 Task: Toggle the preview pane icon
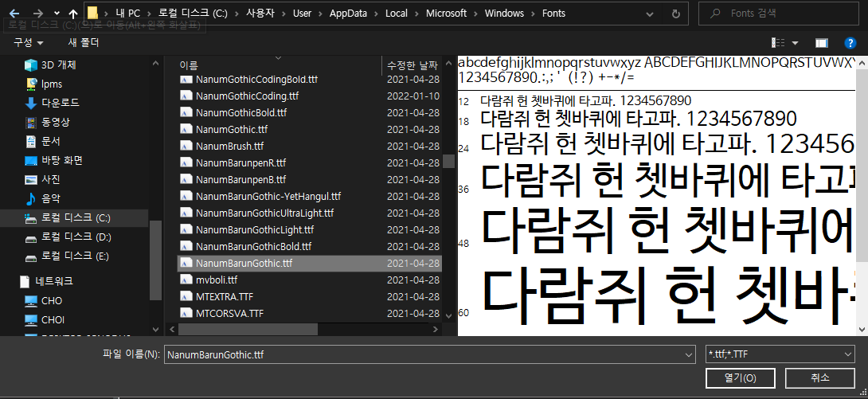coord(822,43)
